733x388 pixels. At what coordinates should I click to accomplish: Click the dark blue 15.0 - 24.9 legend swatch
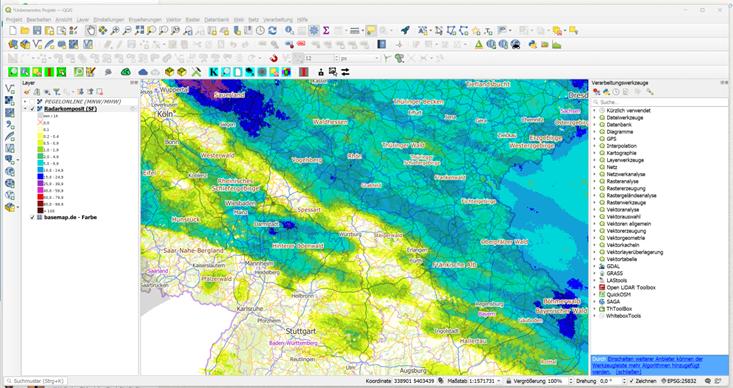40,177
